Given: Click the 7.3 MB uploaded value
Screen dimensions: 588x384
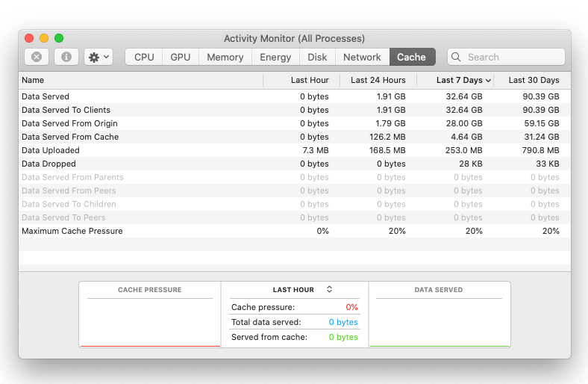Looking at the screenshot, I should (316, 150).
